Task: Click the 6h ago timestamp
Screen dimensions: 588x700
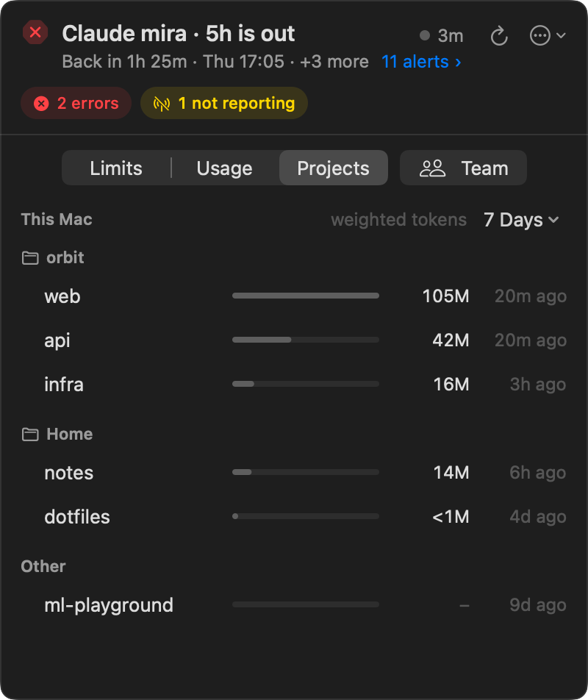Action: tap(537, 472)
